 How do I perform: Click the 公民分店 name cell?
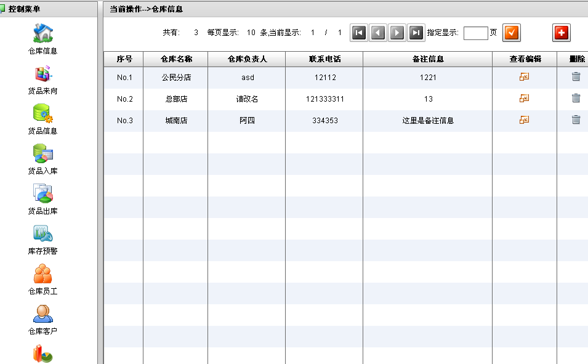tap(176, 78)
